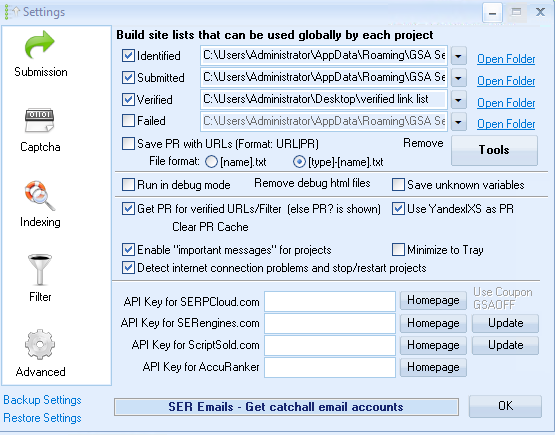The height and width of the screenshot is (435, 555).
Task: Uncheck the Identified site list checkbox
Action: tap(128, 56)
